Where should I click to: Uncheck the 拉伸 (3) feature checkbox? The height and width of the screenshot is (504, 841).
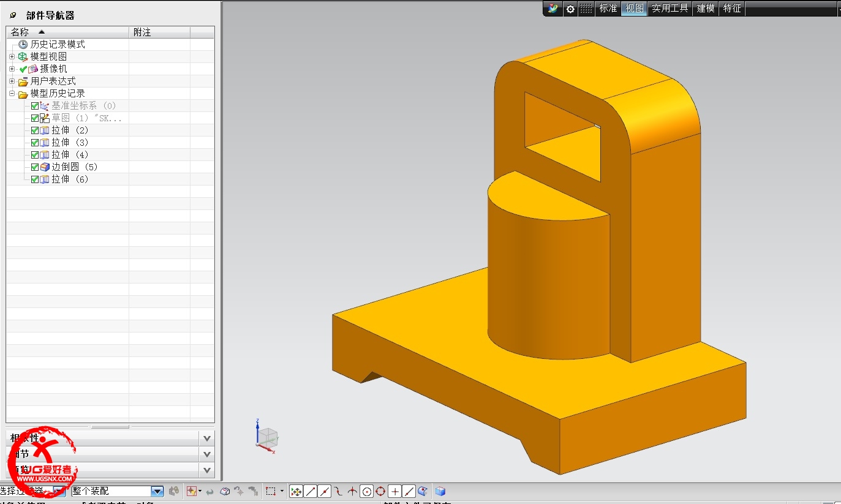point(35,143)
